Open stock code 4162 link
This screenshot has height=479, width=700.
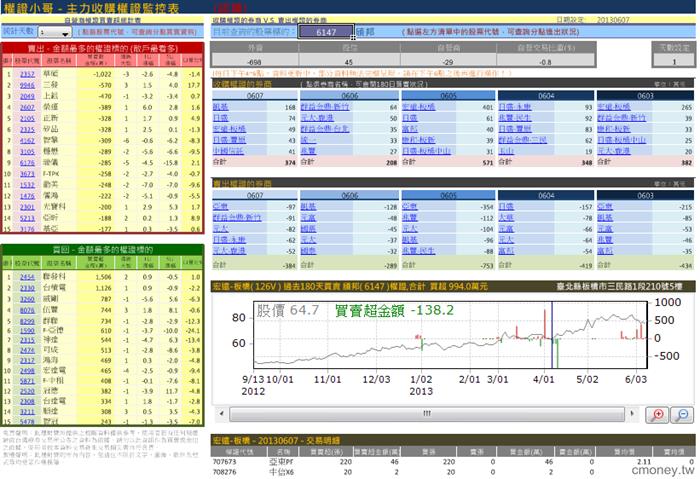point(27,141)
